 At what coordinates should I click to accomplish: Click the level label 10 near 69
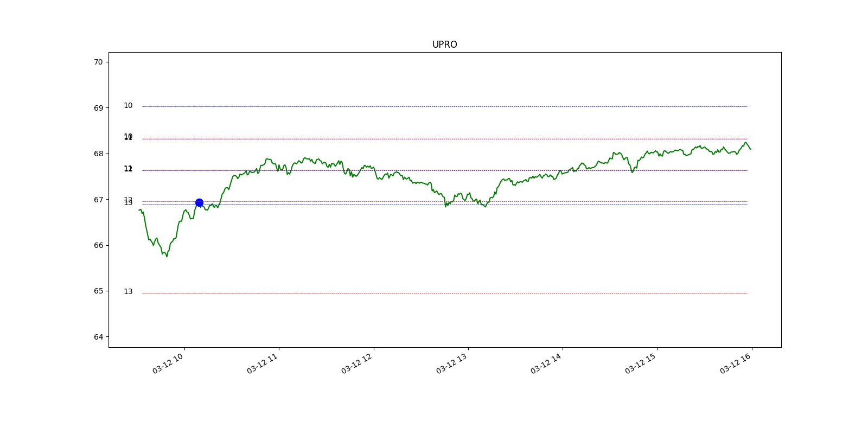tap(128, 105)
